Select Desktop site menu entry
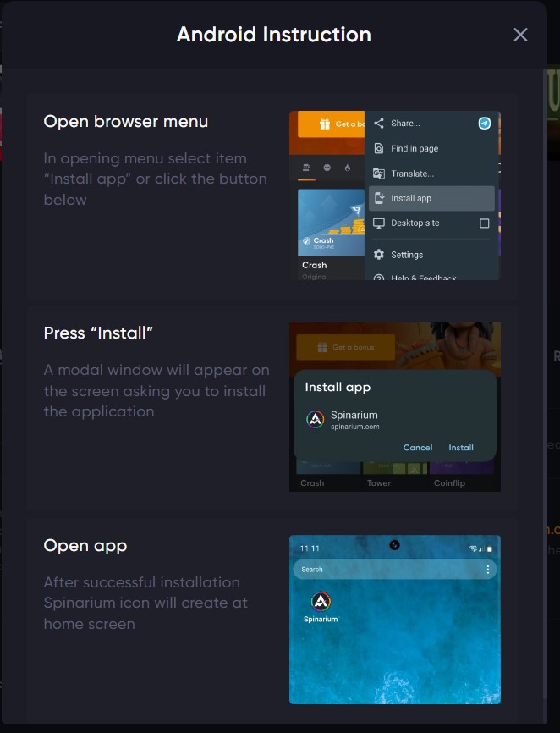Viewport: 560px width, 733px height. tap(431, 223)
